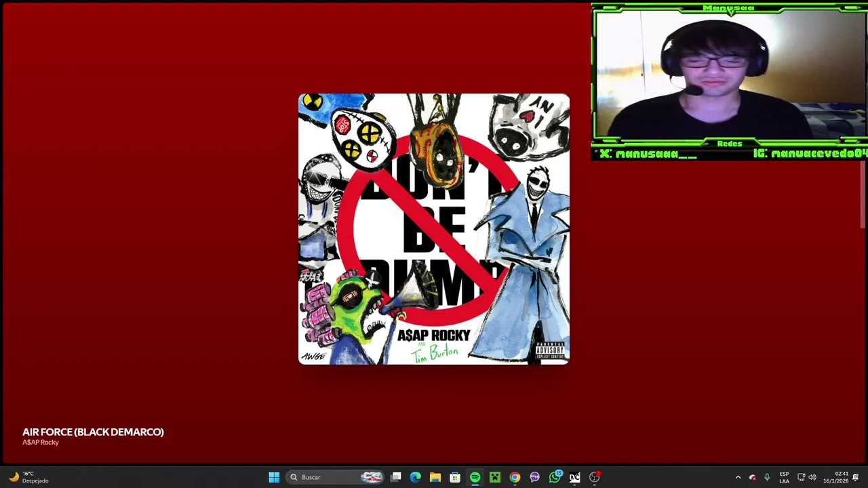Click the A$AP Rocky artist name

41,443
